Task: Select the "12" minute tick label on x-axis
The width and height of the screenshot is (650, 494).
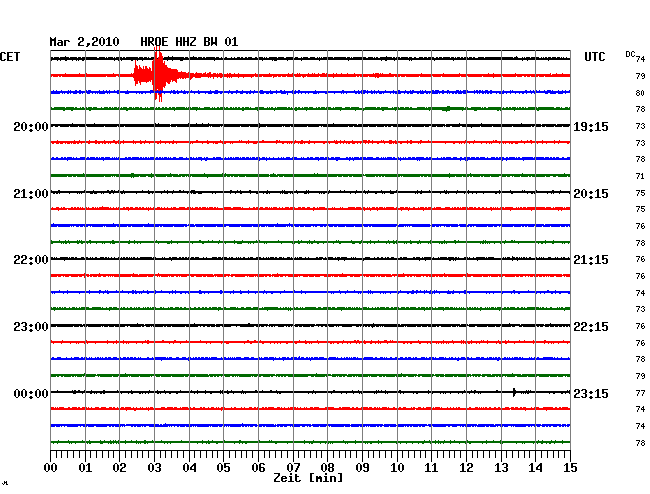Action: (466, 467)
